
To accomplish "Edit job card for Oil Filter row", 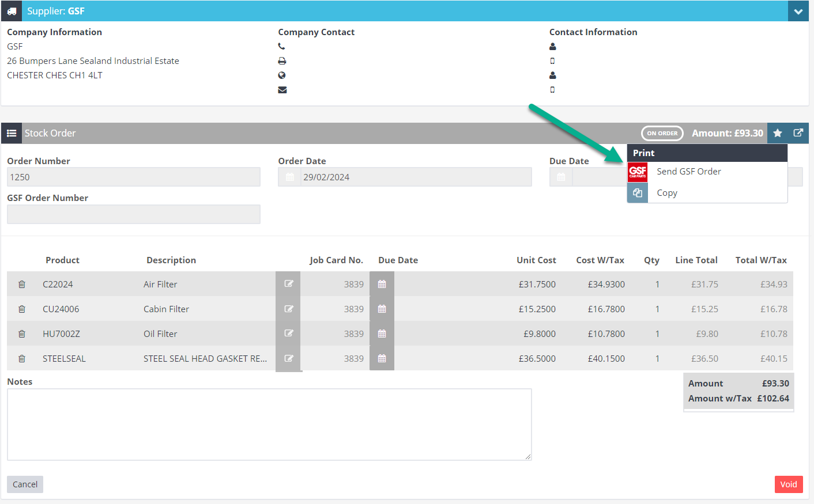I will tap(289, 334).
